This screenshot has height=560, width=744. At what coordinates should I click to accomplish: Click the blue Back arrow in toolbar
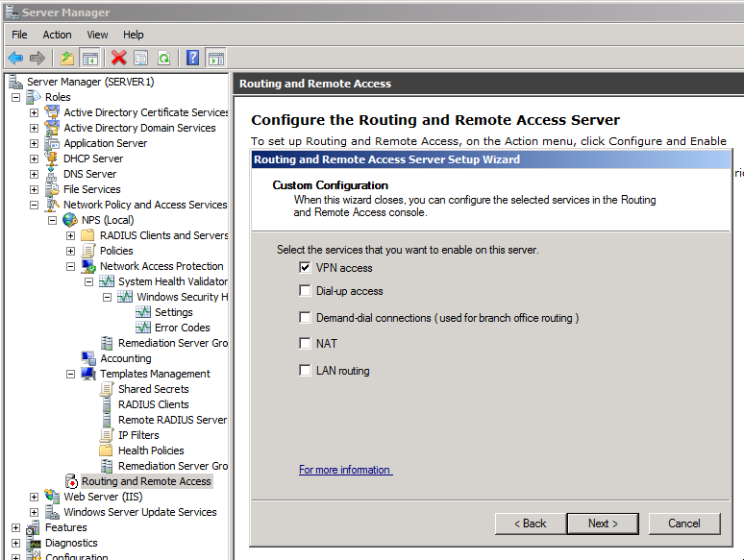(x=15, y=58)
